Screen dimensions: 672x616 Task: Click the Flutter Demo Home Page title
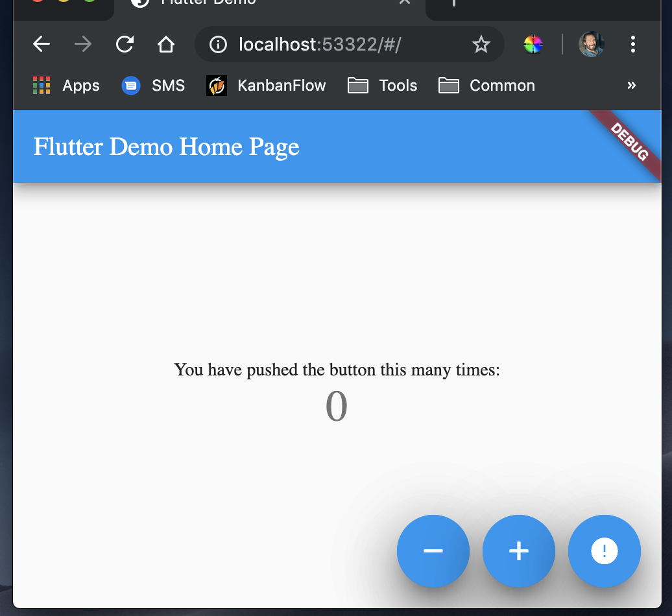pyautogui.click(x=166, y=147)
